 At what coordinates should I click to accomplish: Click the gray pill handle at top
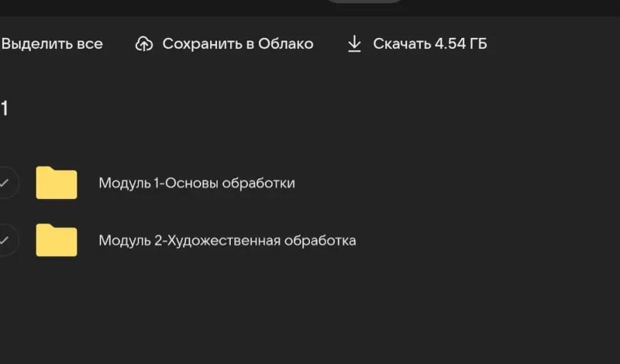tap(364, 1)
